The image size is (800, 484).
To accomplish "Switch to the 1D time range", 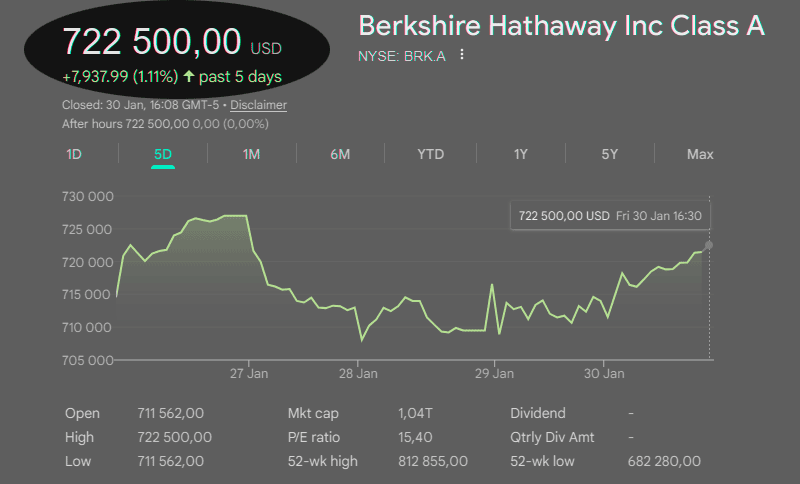I will pyautogui.click(x=74, y=154).
